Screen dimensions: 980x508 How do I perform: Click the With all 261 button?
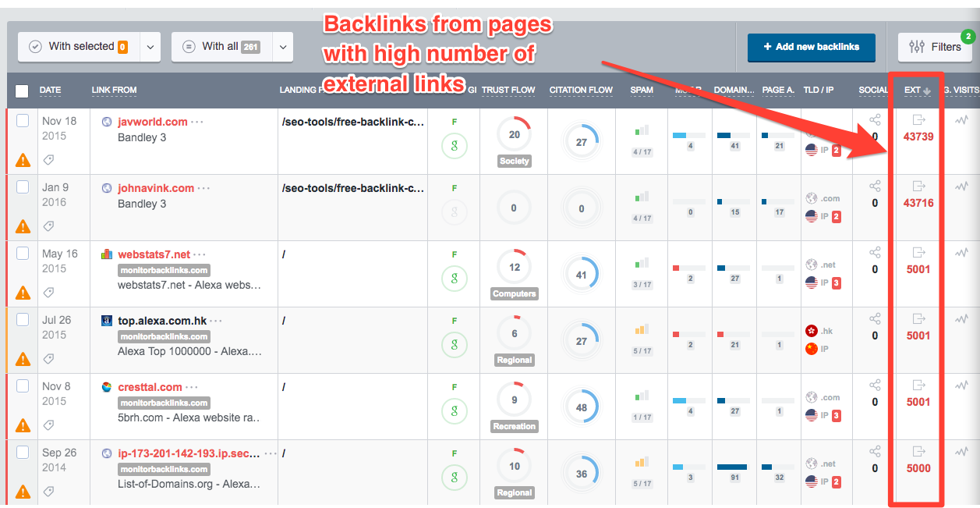pyautogui.click(x=222, y=47)
